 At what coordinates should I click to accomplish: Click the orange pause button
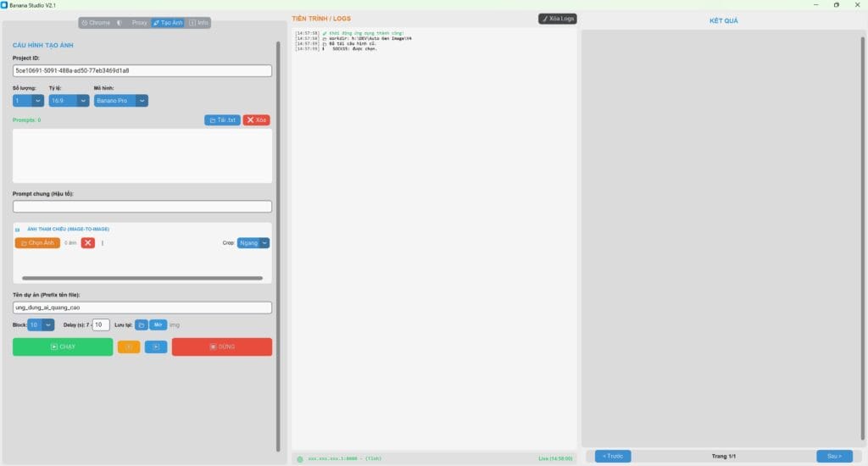pyautogui.click(x=129, y=347)
